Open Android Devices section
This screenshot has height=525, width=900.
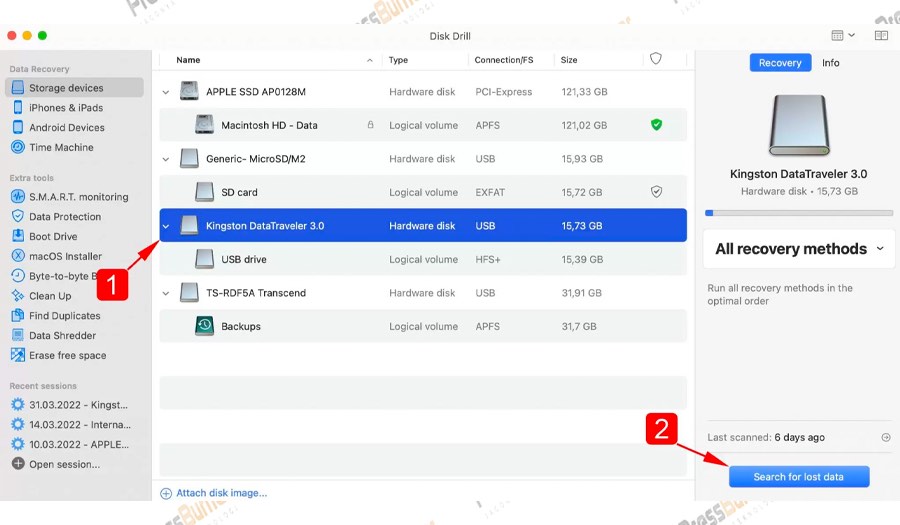[x=66, y=127]
